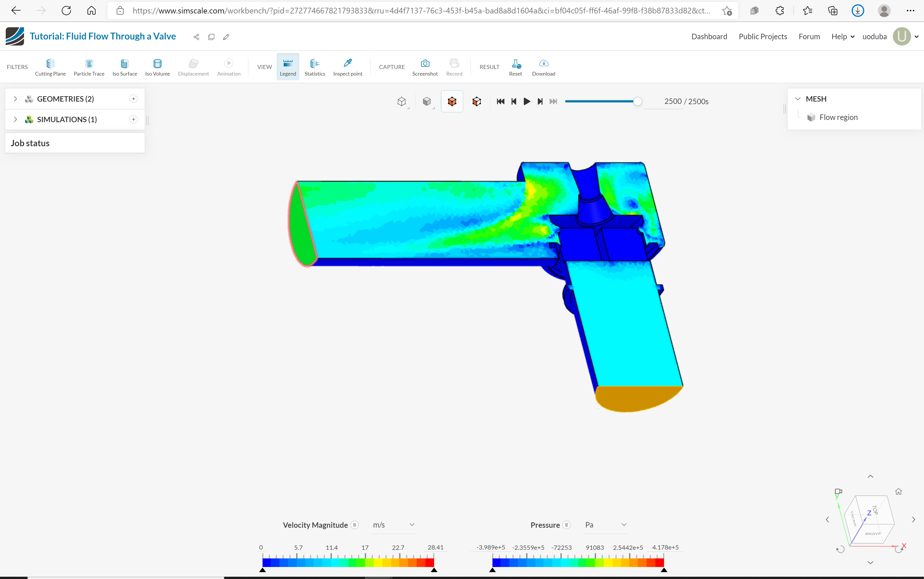The width and height of the screenshot is (924, 579).
Task: Expand the GEOMETRIES (2) section
Action: click(15, 98)
